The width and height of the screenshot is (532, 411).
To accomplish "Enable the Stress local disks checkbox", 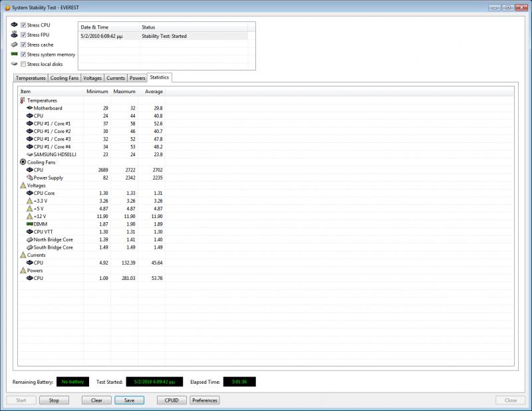I will coord(23,64).
